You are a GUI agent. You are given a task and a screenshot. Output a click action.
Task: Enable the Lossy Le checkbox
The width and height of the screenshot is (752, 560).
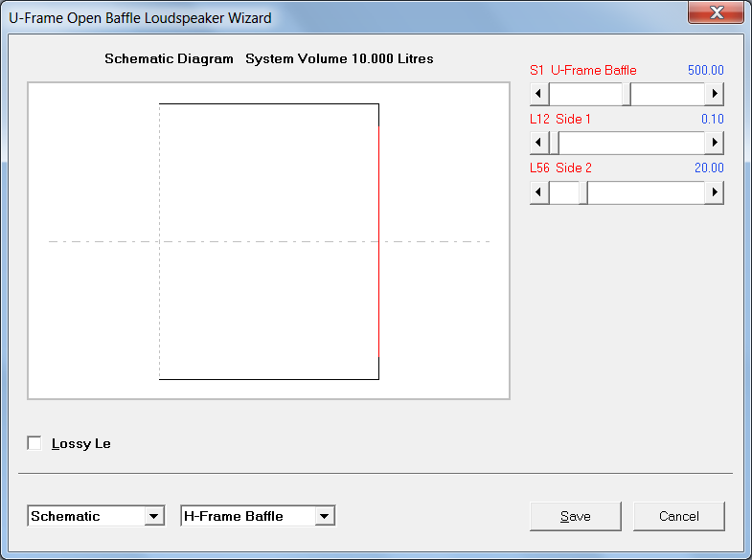(x=34, y=443)
